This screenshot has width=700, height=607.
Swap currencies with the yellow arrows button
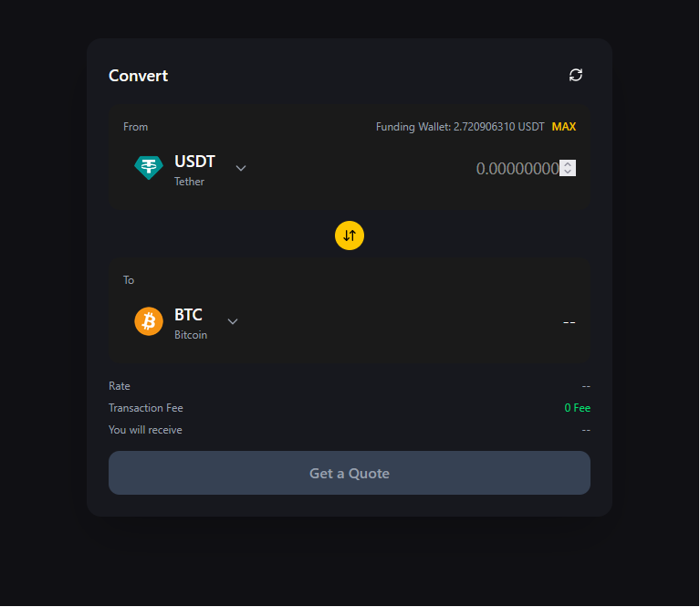pyautogui.click(x=350, y=235)
